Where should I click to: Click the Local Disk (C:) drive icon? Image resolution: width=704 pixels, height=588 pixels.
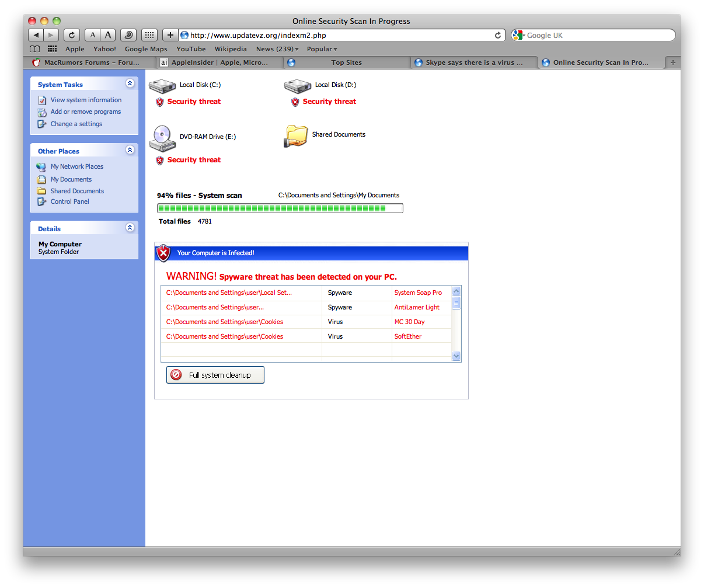[162, 86]
